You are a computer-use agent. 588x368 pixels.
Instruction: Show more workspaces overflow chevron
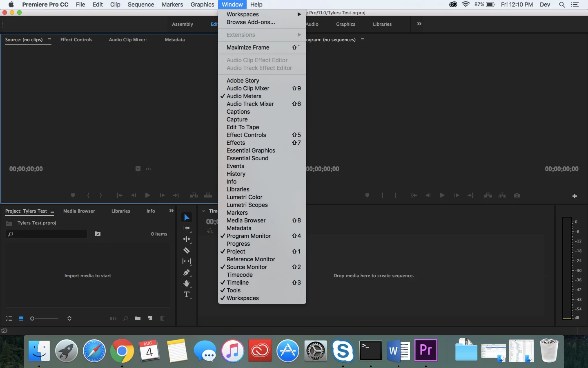419,24
